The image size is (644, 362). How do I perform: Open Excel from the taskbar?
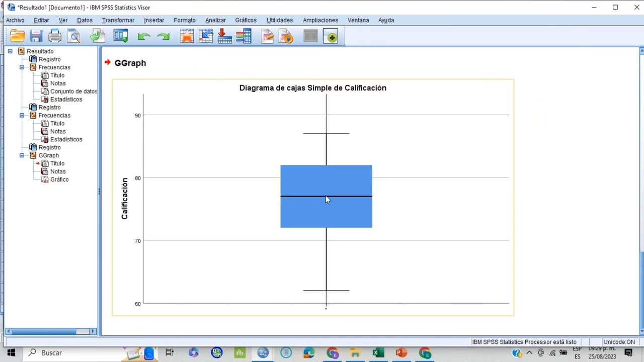click(x=378, y=352)
